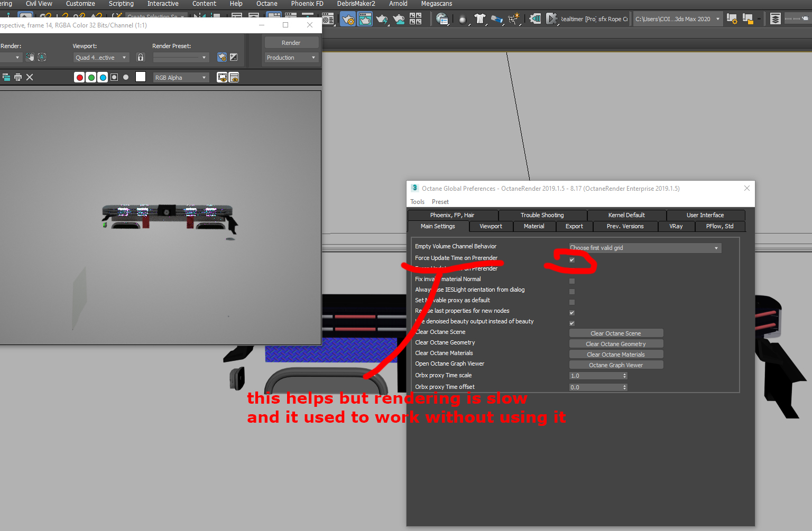Image resolution: width=812 pixels, height=531 pixels.
Task: Uncheck use denoised beauty output option
Action: click(x=572, y=323)
